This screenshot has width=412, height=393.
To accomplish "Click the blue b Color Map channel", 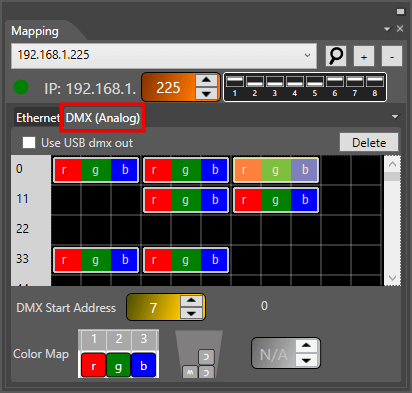I will click(144, 366).
